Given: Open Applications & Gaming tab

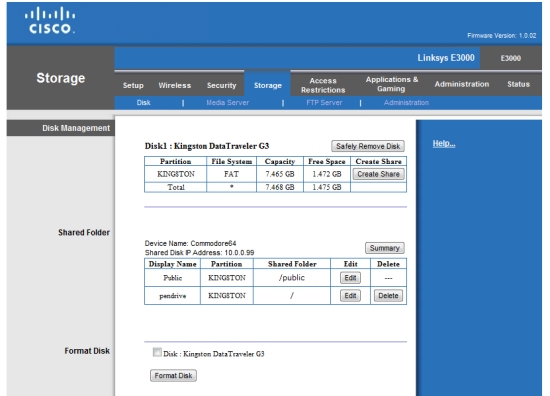Looking at the screenshot, I should pyautogui.click(x=391, y=84).
